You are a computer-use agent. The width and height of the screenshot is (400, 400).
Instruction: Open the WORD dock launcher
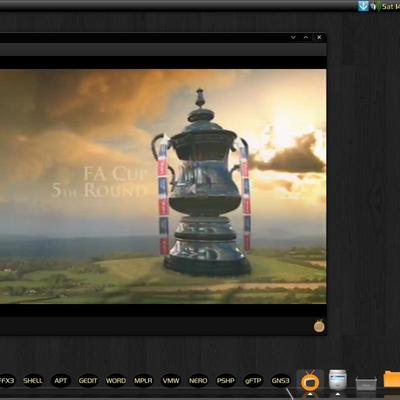(115, 380)
